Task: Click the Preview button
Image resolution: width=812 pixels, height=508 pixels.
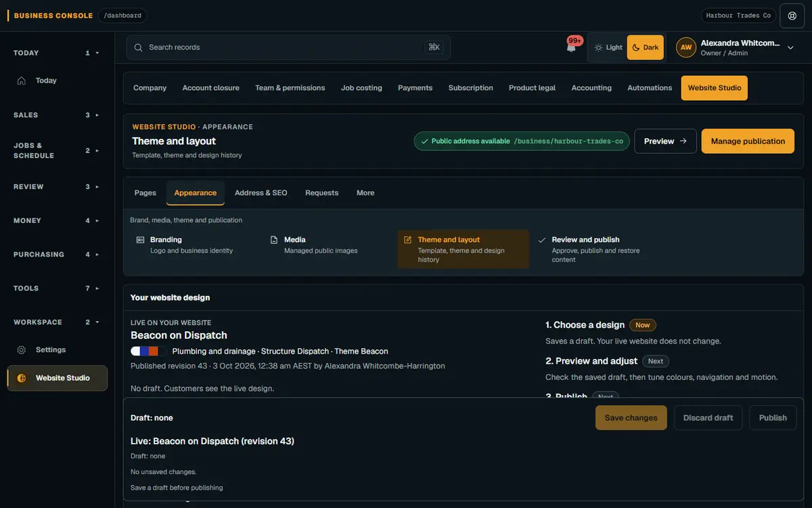Action: [665, 141]
